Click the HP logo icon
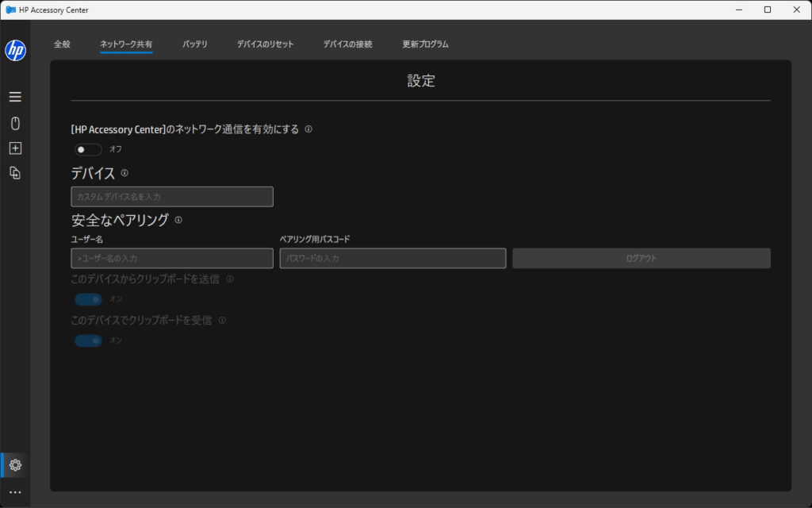 point(15,50)
